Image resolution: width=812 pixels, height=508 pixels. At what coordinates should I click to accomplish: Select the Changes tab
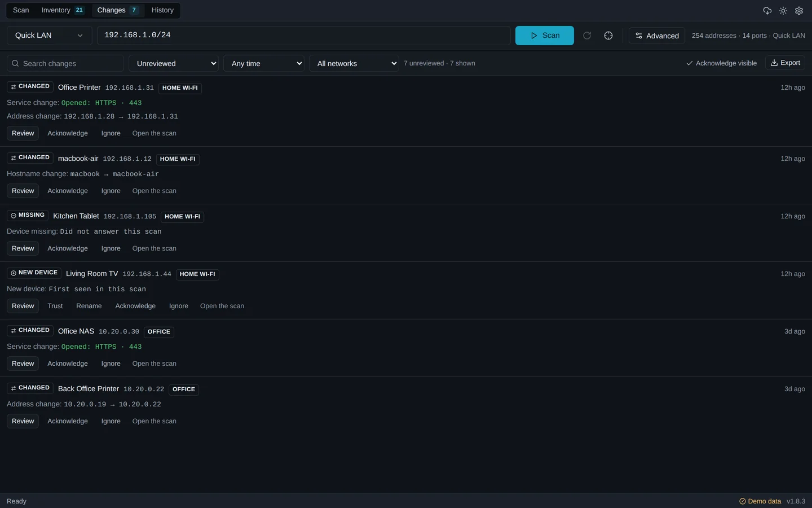(117, 10)
